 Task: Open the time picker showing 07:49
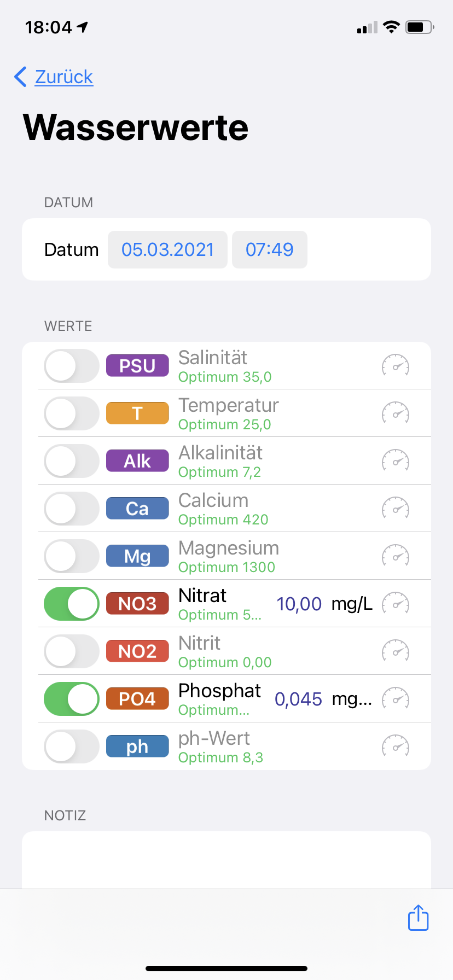(x=269, y=249)
